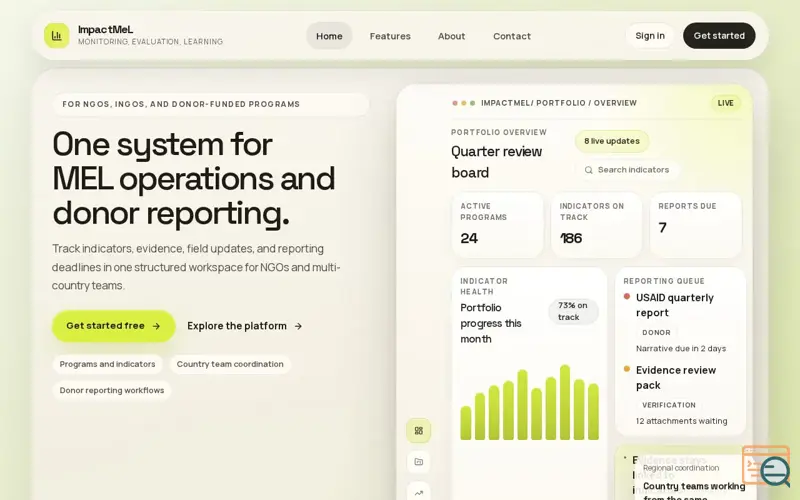Click the Search indicators field
The image size is (800, 500).
click(x=627, y=170)
